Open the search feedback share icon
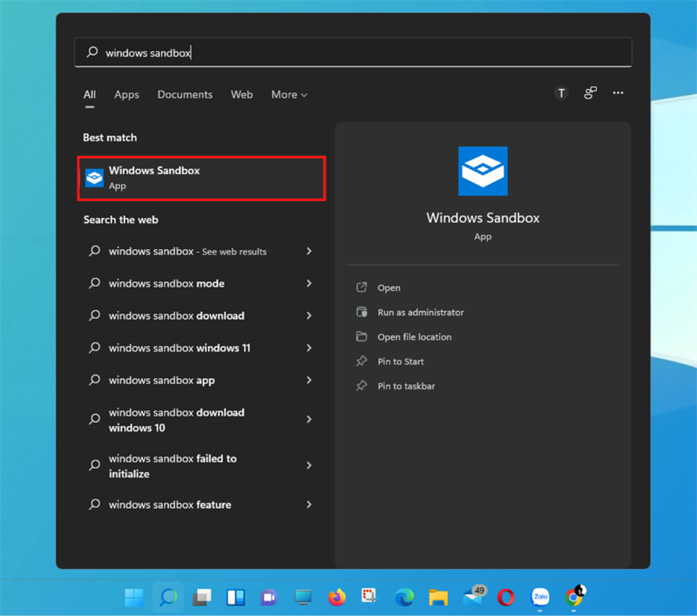697x616 pixels. (591, 93)
